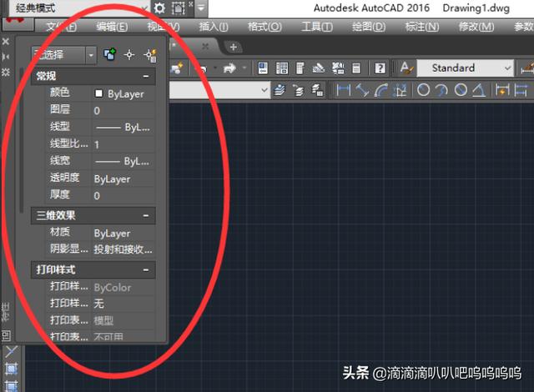Screen dimensions: 534x392
Task: Open the 无选择 object type dropdown
Action: point(63,55)
